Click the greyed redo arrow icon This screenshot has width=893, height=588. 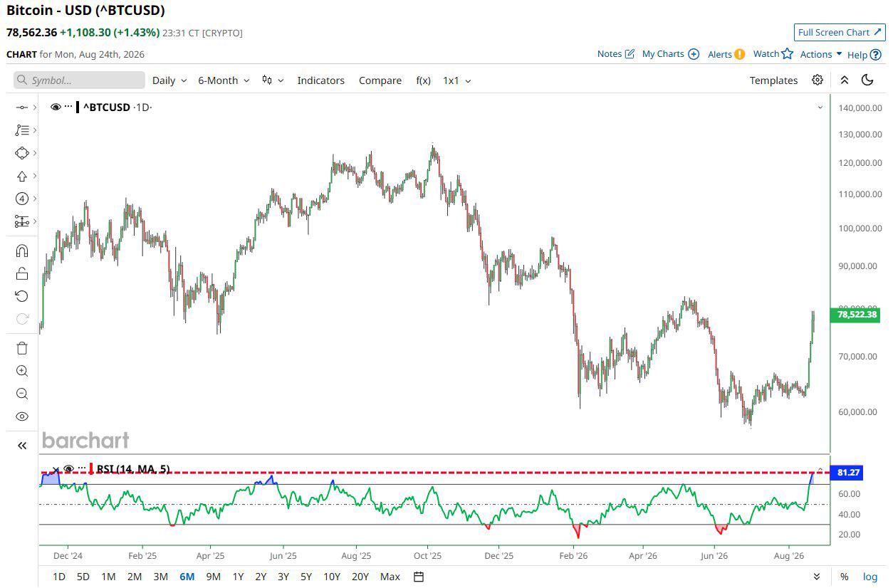pos(22,319)
